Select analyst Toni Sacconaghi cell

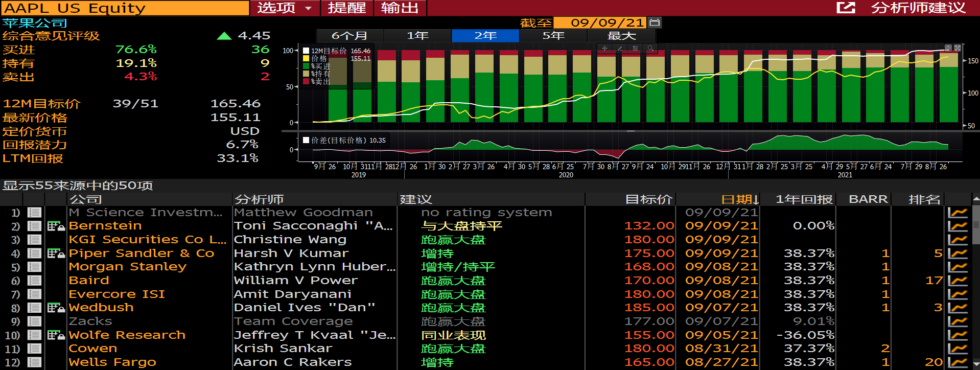314,226
